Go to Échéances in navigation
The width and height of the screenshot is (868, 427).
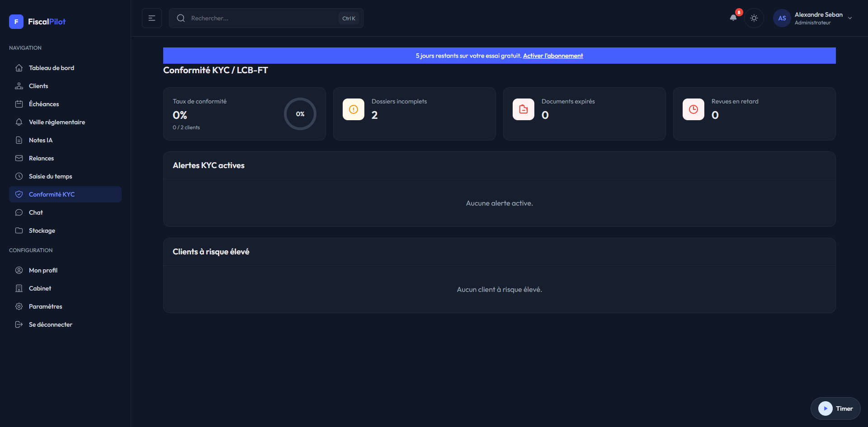[x=44, y=104]
